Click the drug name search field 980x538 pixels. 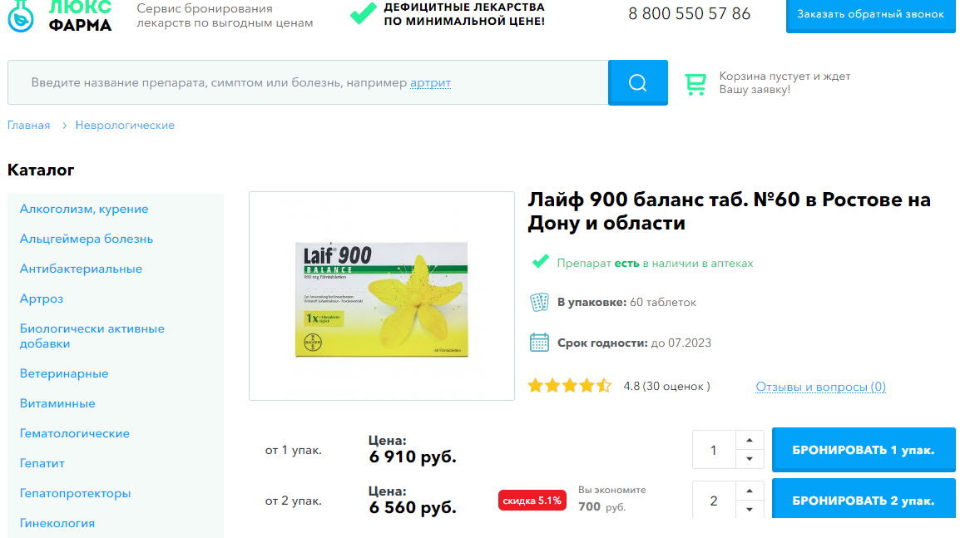[308, 82]
